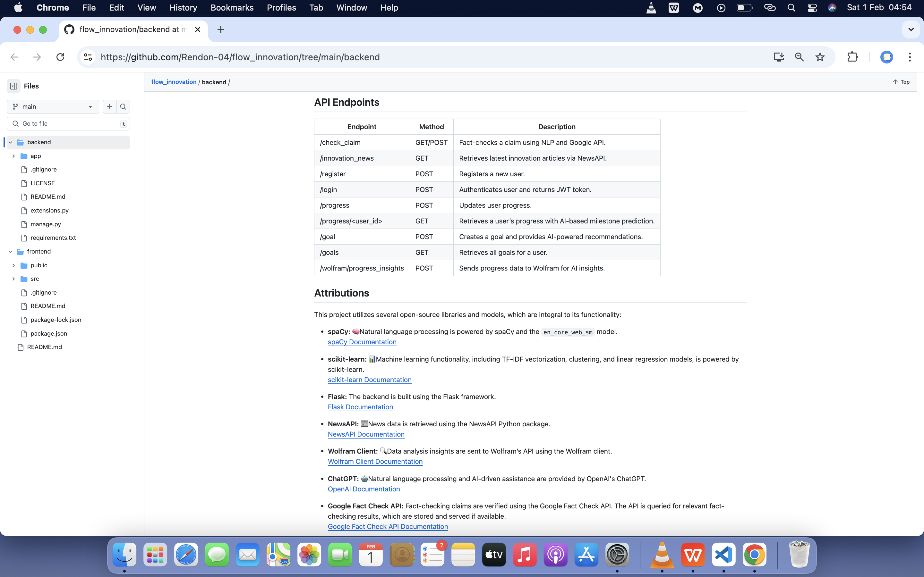This screenshot has width=924, height=577.
Task: Open site information icon in address bar
Action: click(x=88, y=57)
